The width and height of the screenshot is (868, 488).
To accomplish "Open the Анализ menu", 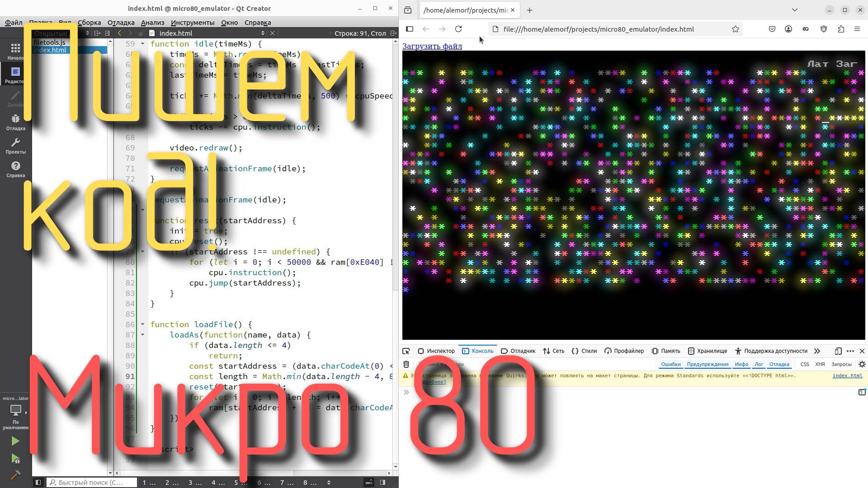I will [152, 22].
